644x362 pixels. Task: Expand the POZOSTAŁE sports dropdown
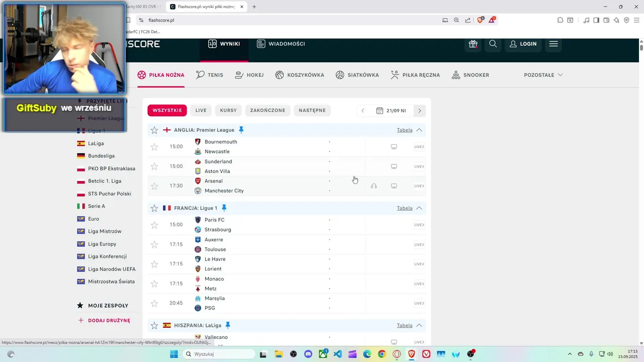click(x=543, y=75)
